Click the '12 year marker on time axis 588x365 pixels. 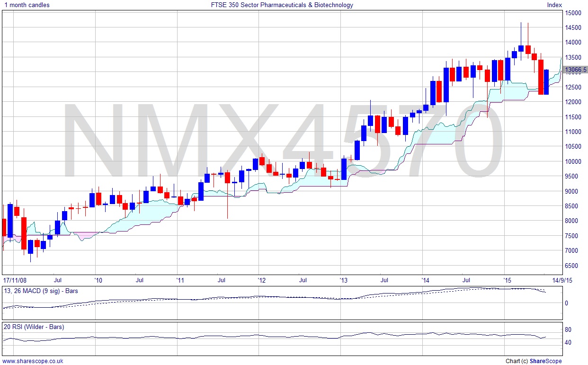[x=262, y=280]
